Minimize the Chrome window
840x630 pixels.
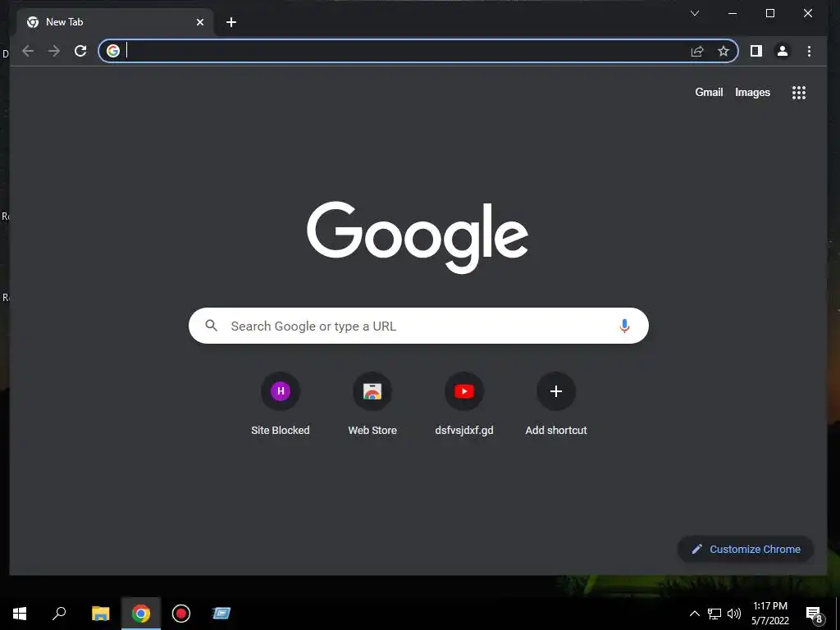pos(733,13)
